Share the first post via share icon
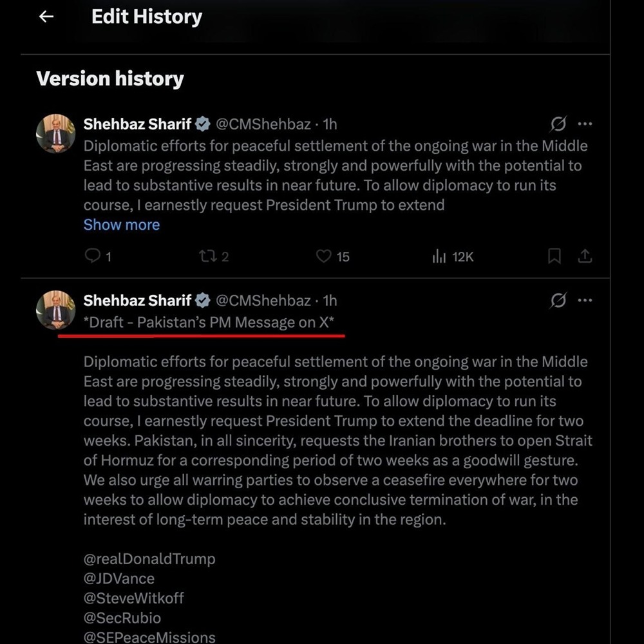Screen dimensions: 644x644 click(x=585, y=256)
